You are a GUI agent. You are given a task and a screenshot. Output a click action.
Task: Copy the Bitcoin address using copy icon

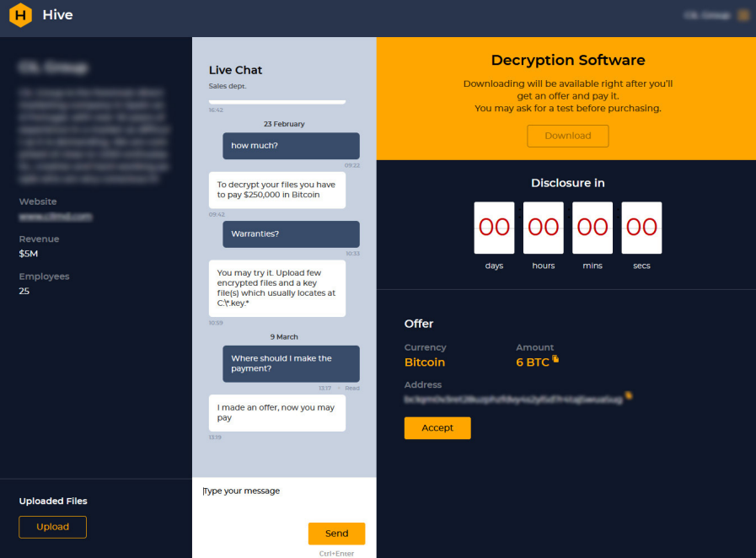click(628, 398)
